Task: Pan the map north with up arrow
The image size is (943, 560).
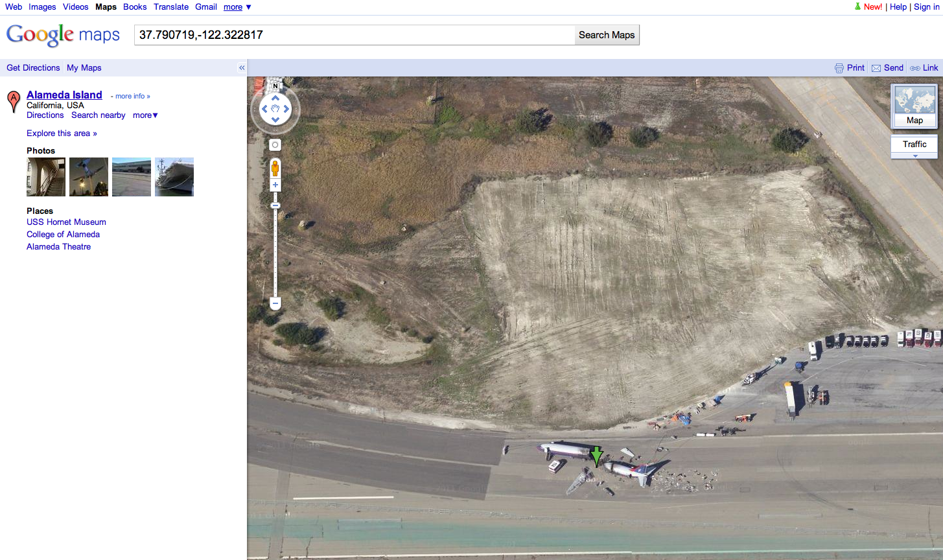Action: [275, 99]
